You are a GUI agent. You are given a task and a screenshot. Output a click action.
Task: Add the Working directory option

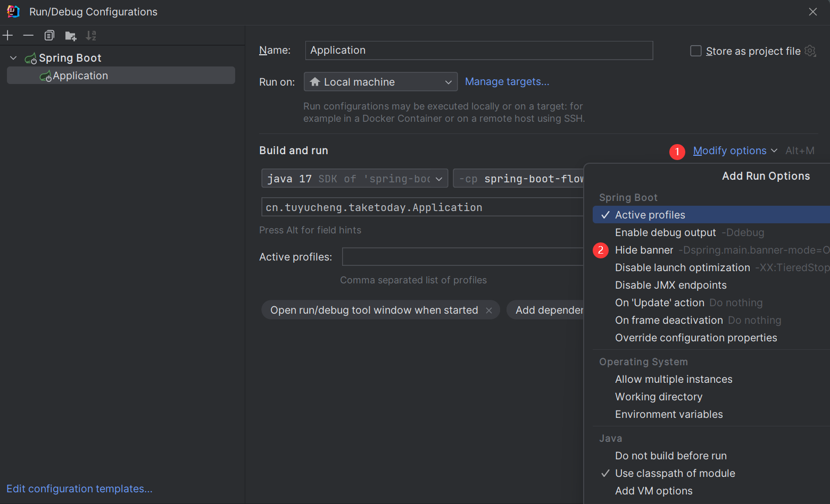(711, 397)
